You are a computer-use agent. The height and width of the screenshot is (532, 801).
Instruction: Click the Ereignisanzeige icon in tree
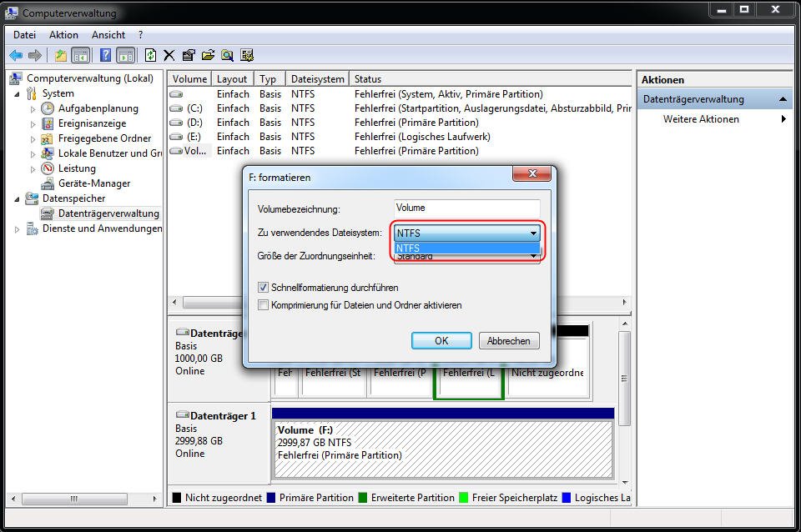pyautogui.click(x=48, y=123)
